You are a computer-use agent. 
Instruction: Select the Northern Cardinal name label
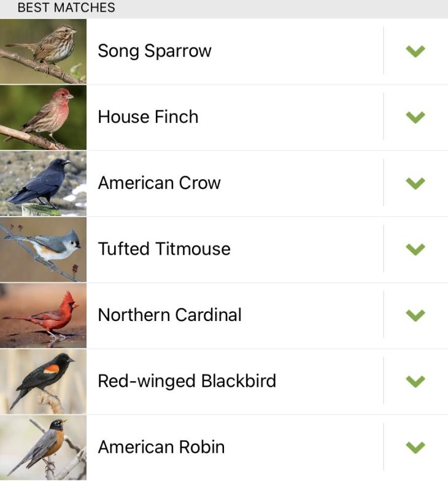pos(169,315)
